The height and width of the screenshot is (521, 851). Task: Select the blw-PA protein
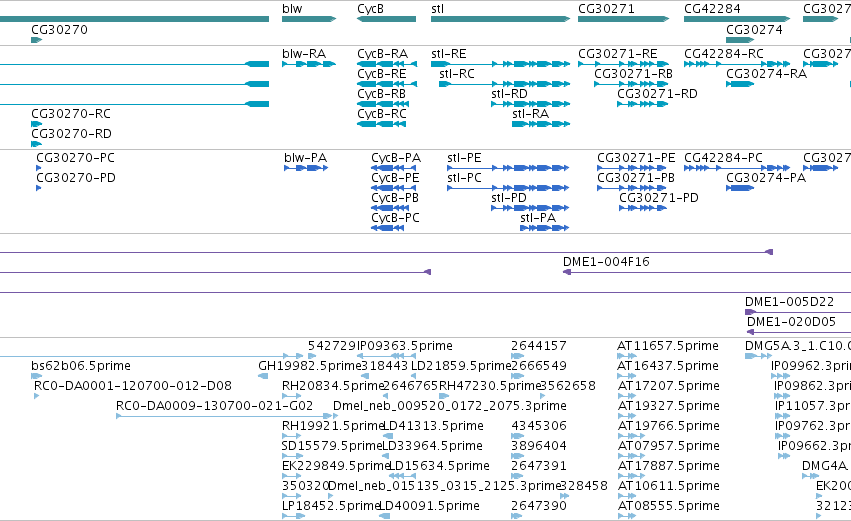click(306, 168)
